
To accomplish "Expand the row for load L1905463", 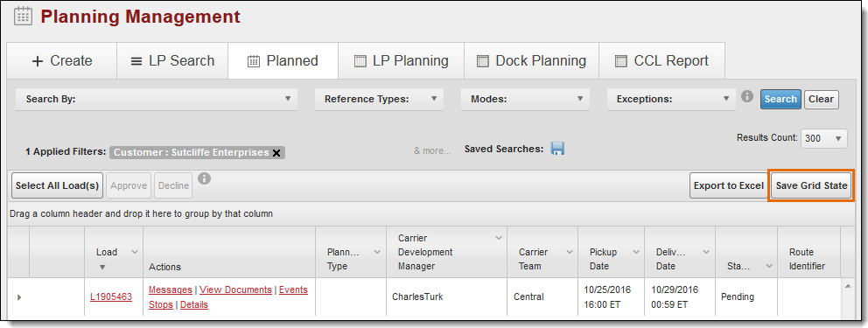I will pos(19,297).
